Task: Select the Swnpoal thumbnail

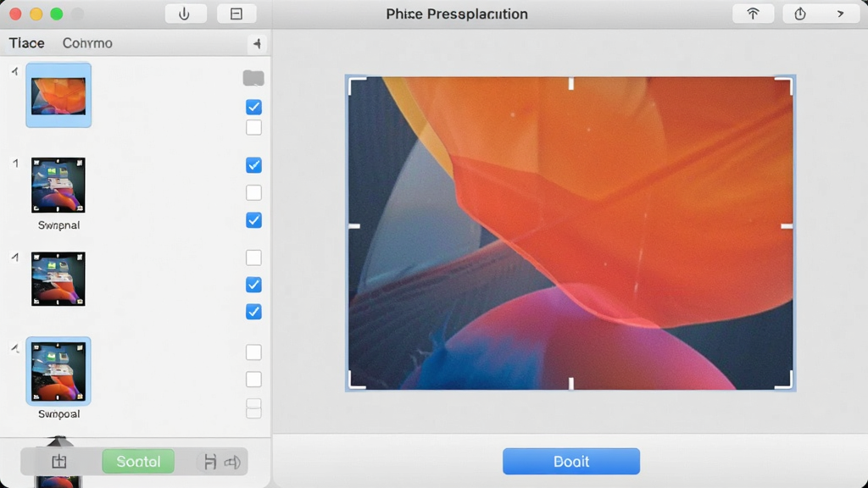Action: 58,371
